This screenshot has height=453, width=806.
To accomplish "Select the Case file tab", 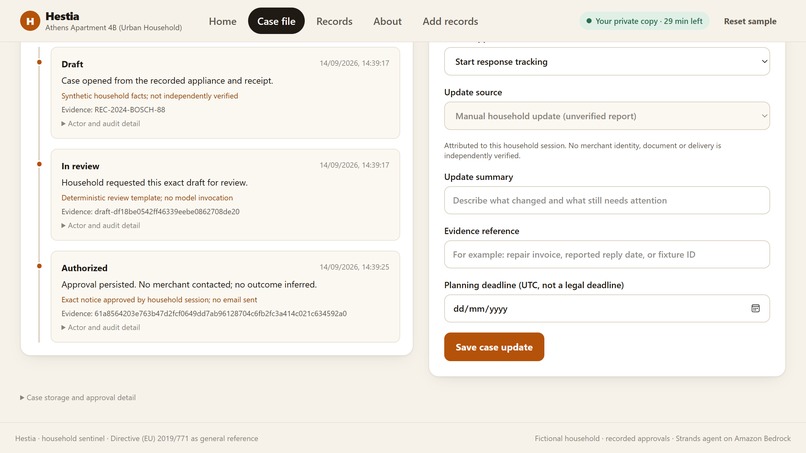I will pos(276,21).
